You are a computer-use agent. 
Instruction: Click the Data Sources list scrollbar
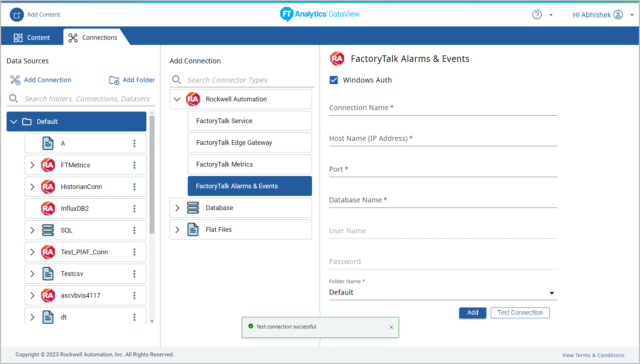(152, 174)
